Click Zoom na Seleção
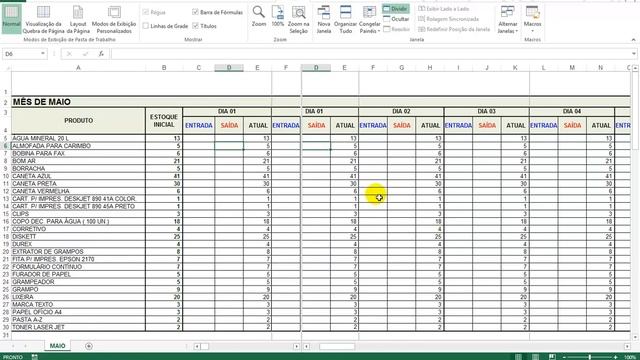The width and height of the screenshot is (640, 360). 298,19
